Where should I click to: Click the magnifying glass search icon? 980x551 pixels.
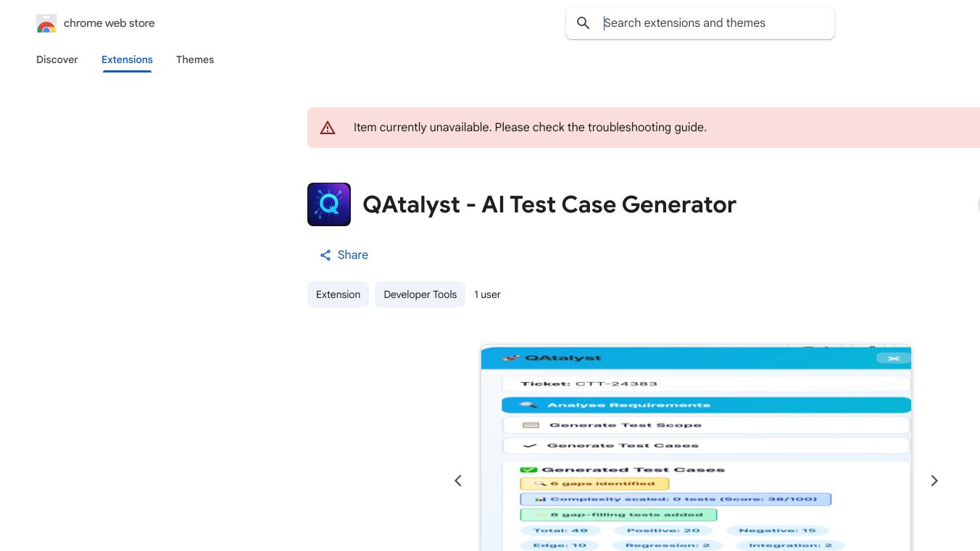(x=584, y=23)
